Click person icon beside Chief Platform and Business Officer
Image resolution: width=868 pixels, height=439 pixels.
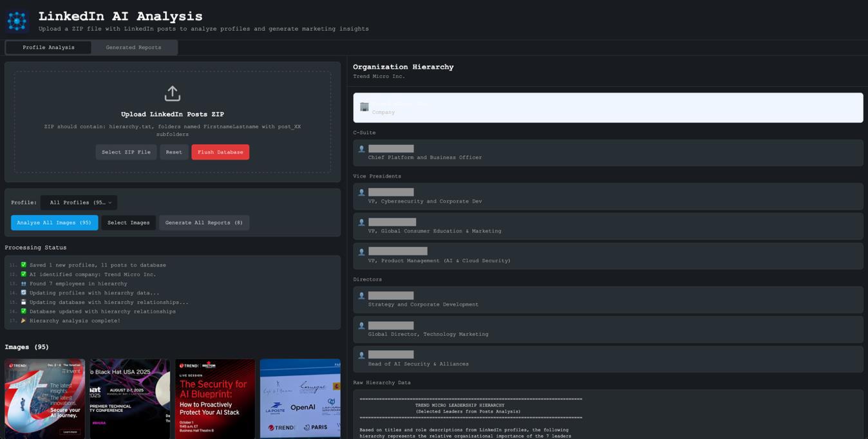point(361,149)
